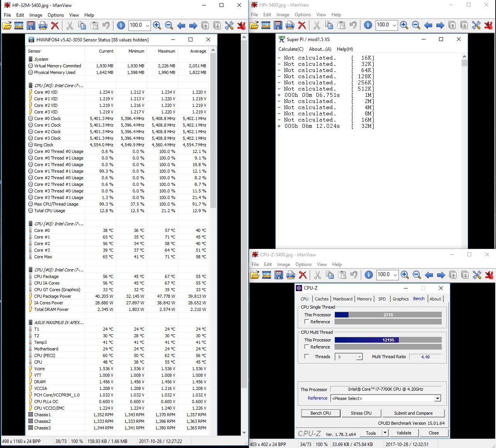Click the Validate button in CPU-Z

(404, 433)
